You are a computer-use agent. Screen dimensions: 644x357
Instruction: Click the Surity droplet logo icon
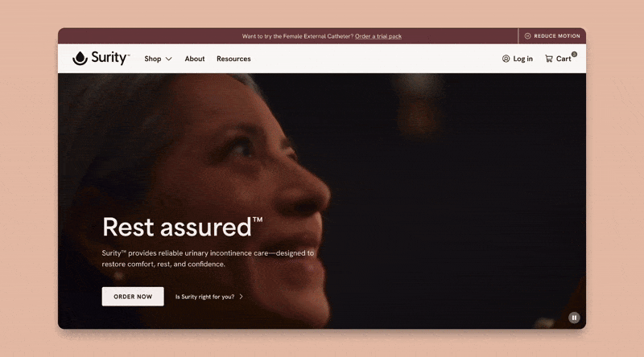coord(80,58)
